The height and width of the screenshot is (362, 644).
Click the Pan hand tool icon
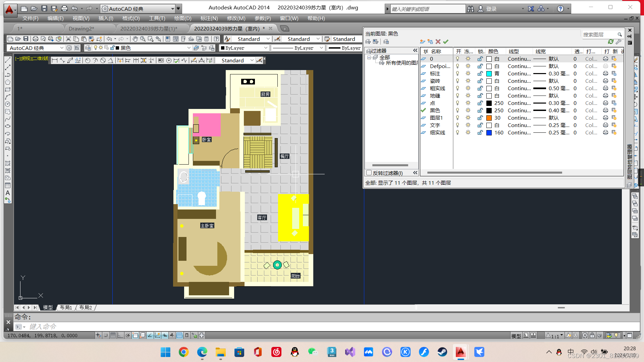(135, 39)
